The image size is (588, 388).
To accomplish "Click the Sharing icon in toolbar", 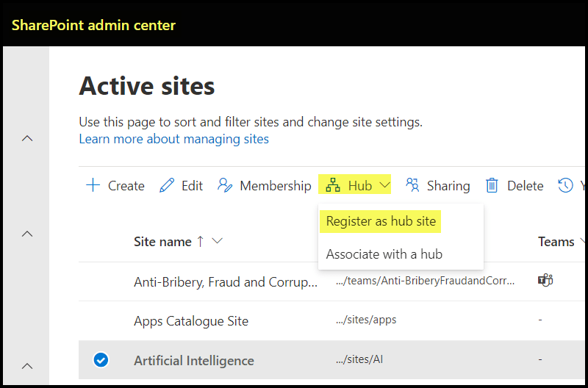I will coord(413,185).
